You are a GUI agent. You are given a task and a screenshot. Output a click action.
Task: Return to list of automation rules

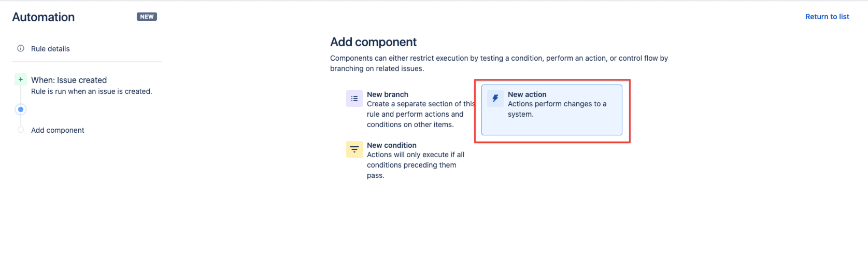point(827,17)
